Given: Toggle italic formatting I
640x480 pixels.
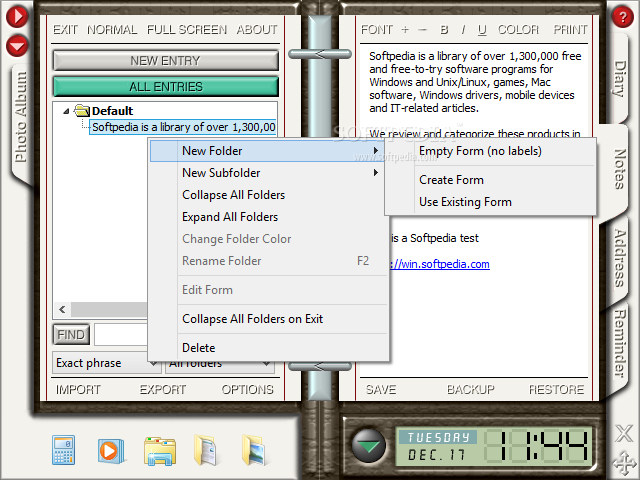Looking at the screenshot, I should 463,29.
